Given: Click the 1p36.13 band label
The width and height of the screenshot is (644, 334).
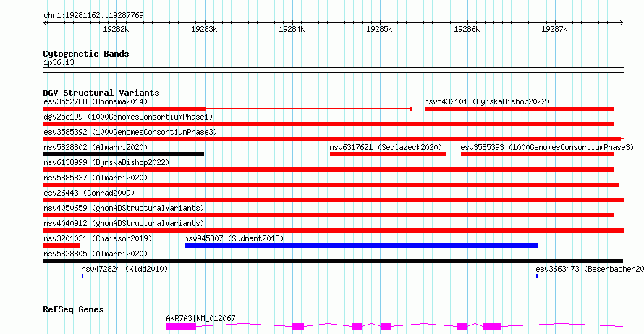Looking at the screenshot, I should coord(59,63).
